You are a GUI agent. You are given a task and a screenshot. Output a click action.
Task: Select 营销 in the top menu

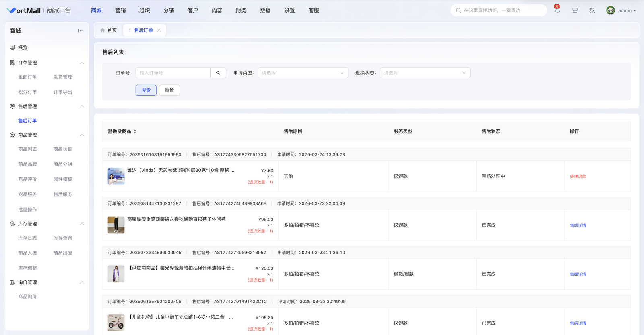coord(120,11)
